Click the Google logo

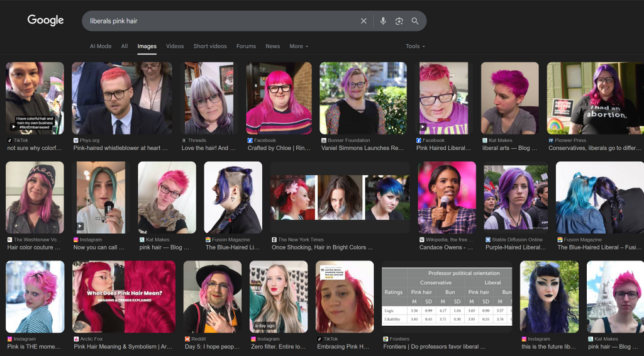point(45,20)
